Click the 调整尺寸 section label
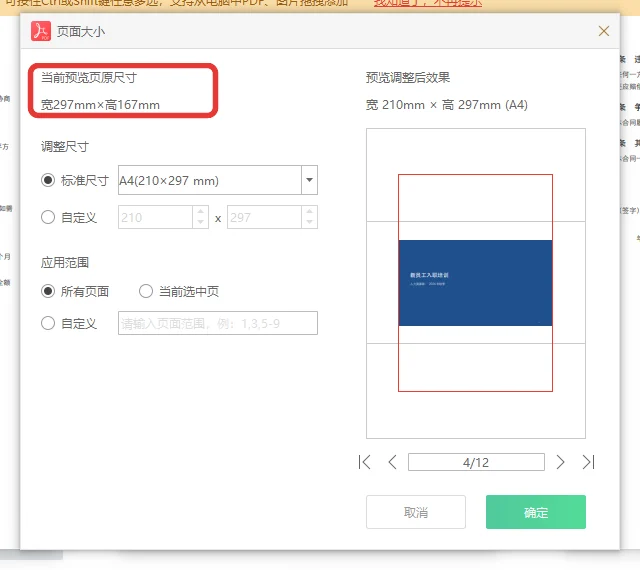This screenshot has width=640, height=570. point(65,146)
